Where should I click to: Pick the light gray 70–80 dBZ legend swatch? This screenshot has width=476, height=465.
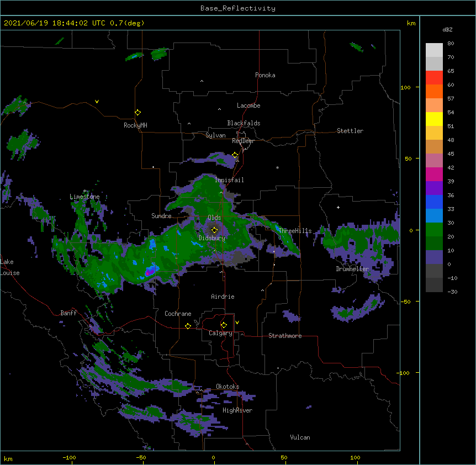434,50
